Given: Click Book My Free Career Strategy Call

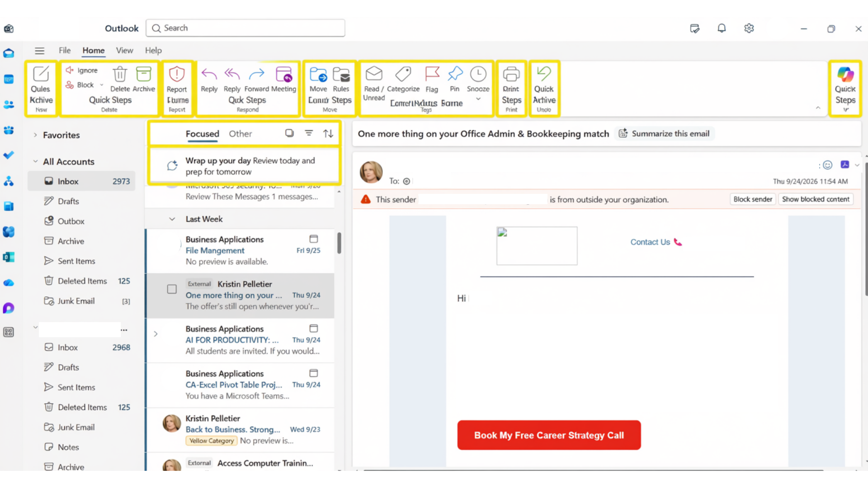Looking at the screenshot, I should coord(549,435).
